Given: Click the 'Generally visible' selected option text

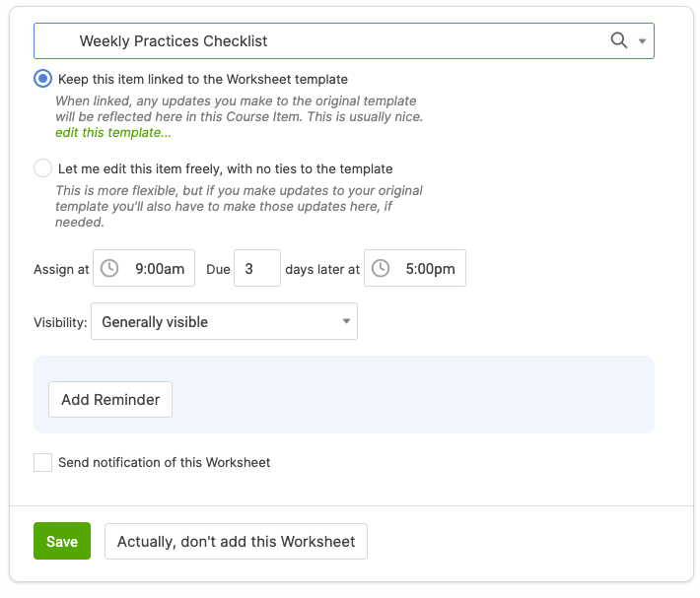Looking at the screenshot, I should pyautogui.click(x=155, y=322).
